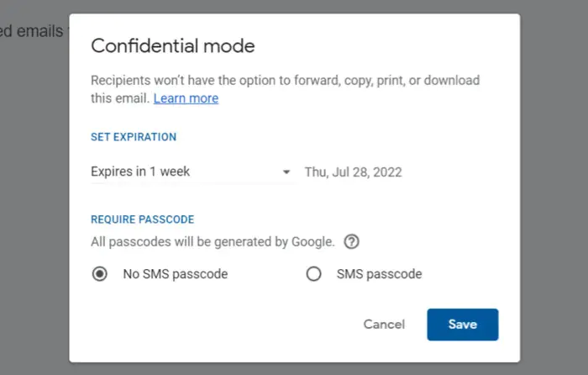Viewport: 588px width, 375px height.
Task: Click the dimmed area below the dialog
Action: (x=294, y=369)
